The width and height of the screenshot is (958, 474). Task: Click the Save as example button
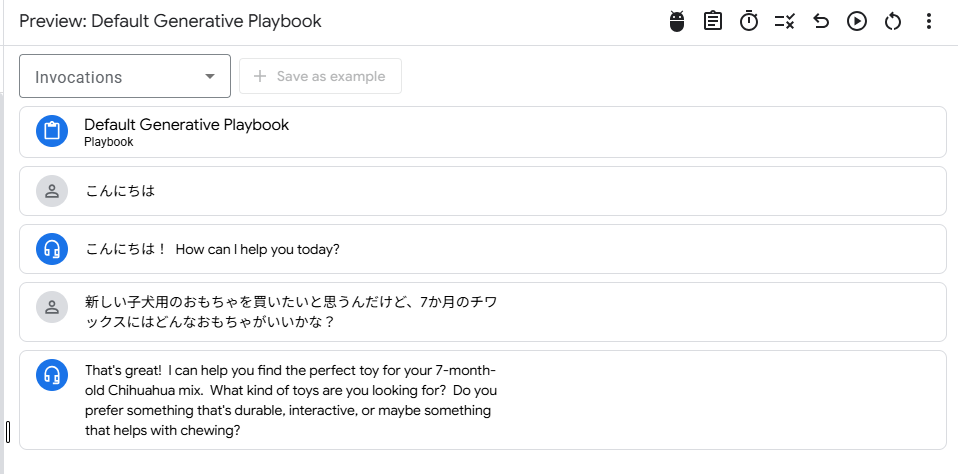(320, 76)
